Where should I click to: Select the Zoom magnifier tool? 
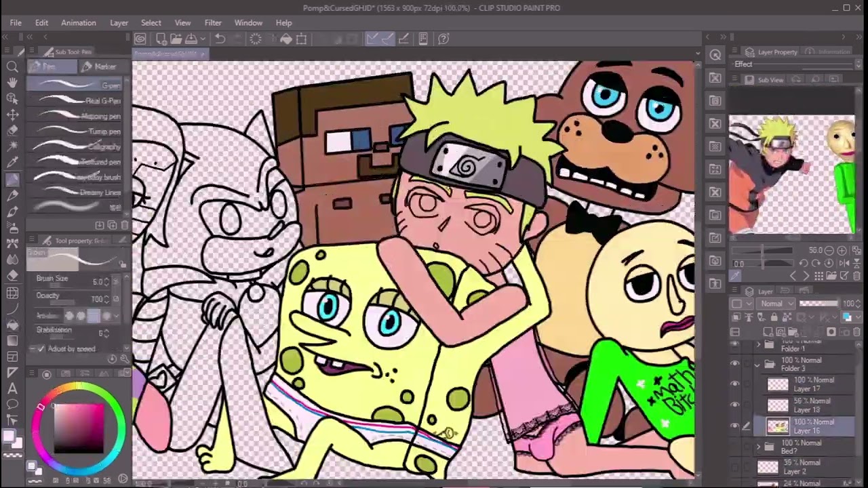tap(12, 66)
